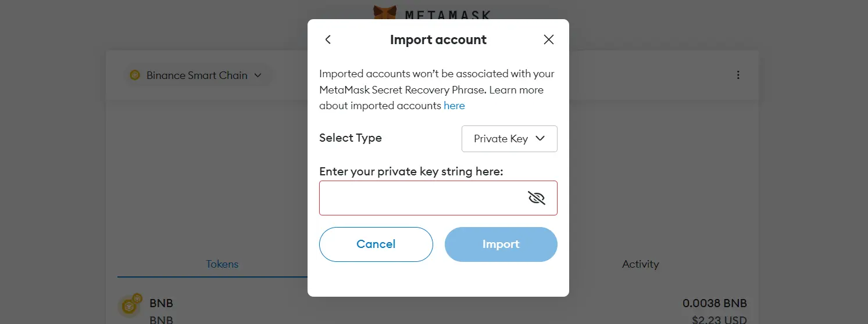868x324 pixels.
Task: Open the Binance Smart Chain network selector
Action: tap(197, 75)
